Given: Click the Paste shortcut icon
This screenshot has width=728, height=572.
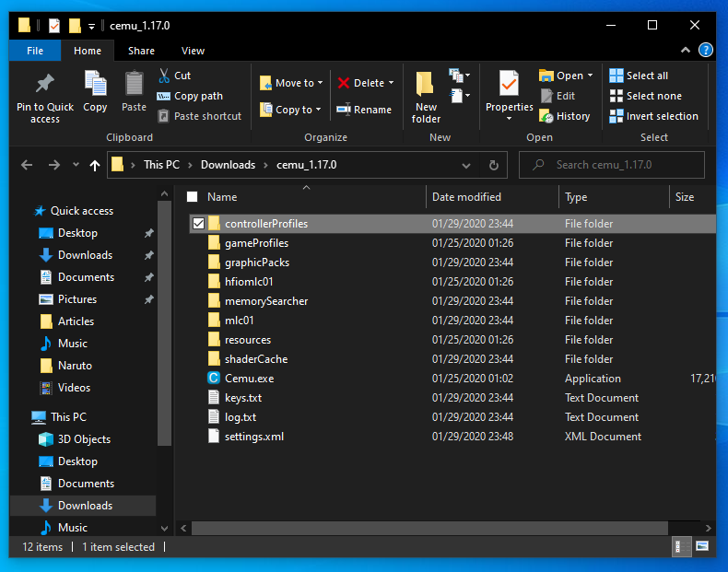Looking at the screenshot, I should pos(163,116).
